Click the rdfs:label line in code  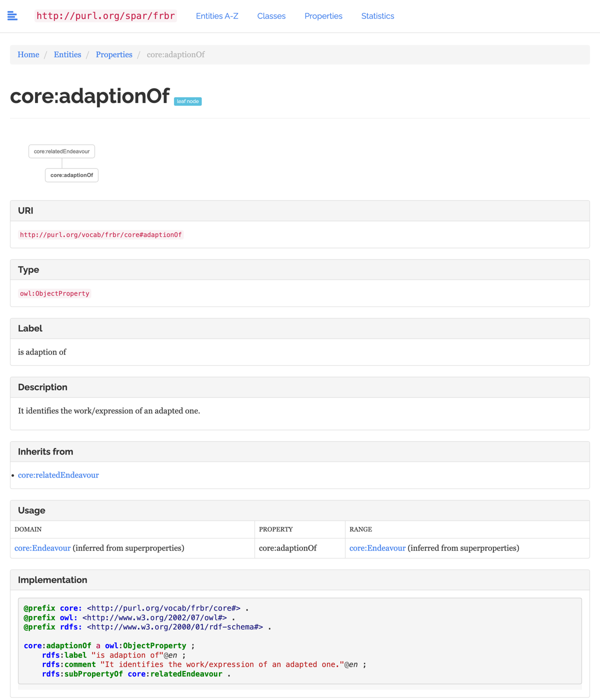114,655
